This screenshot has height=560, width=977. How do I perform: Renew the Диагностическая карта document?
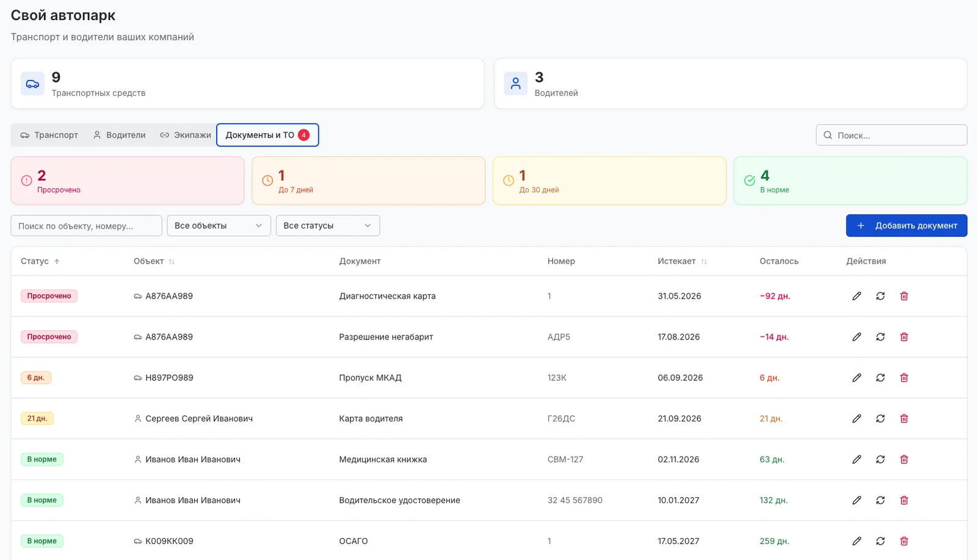point(881,296)
